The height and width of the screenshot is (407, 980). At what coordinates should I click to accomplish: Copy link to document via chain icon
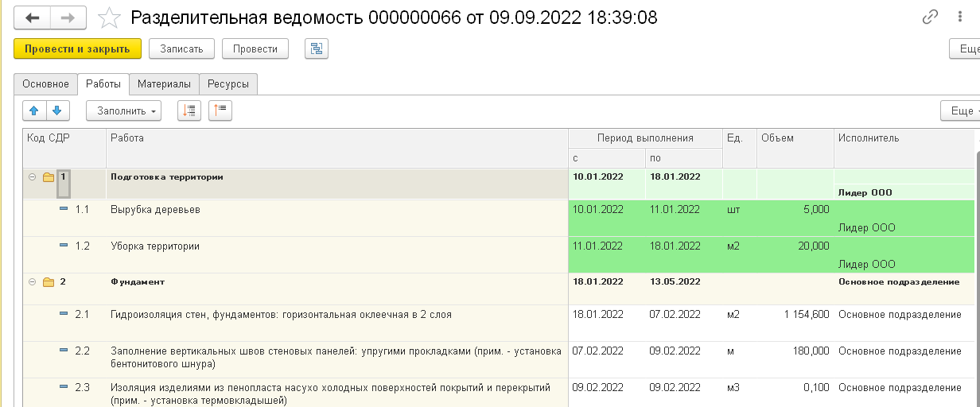pos(929,17)
